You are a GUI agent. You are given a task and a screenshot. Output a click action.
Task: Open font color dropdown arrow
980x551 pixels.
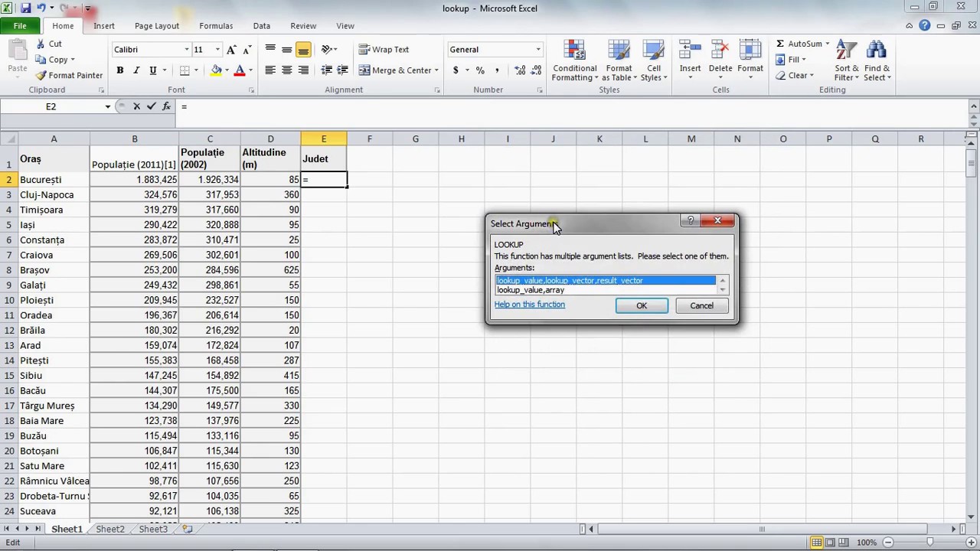(x=250, y=70)
